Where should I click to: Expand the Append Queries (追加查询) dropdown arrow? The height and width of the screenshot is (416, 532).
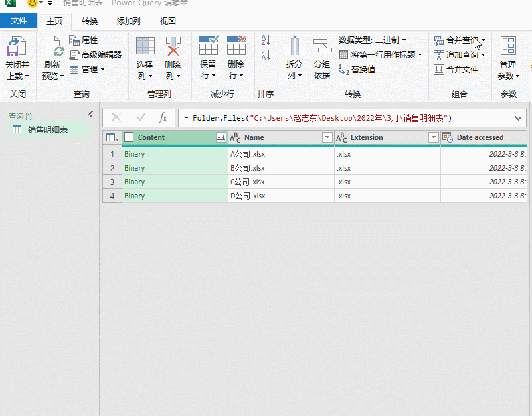pyautogui.click(x=483, y=55)
